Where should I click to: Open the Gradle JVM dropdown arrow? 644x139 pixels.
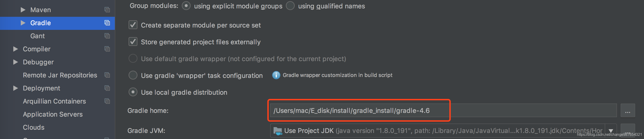[611, 131]
